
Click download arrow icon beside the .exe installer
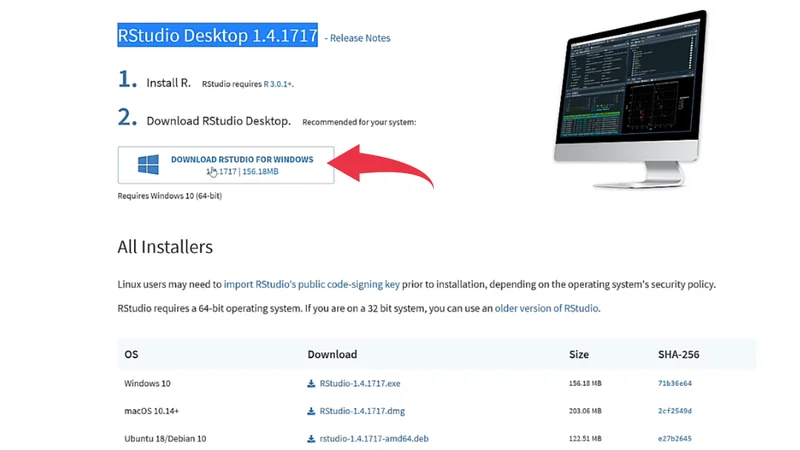point(312,383)
